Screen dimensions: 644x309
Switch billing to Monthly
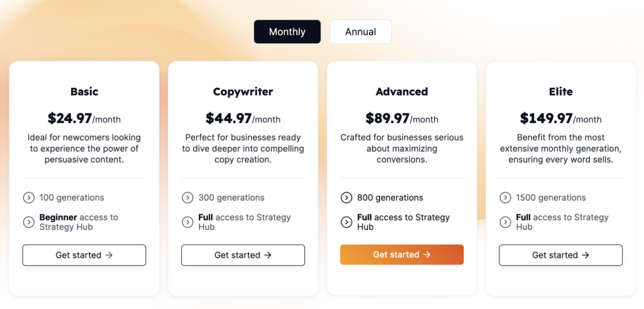click(287, 31)
